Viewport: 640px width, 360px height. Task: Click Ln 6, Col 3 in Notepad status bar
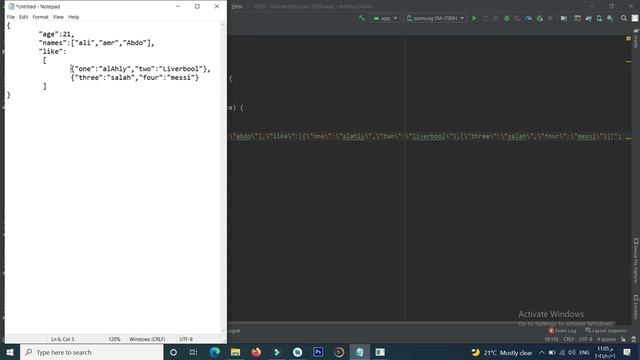coord(62,339)
